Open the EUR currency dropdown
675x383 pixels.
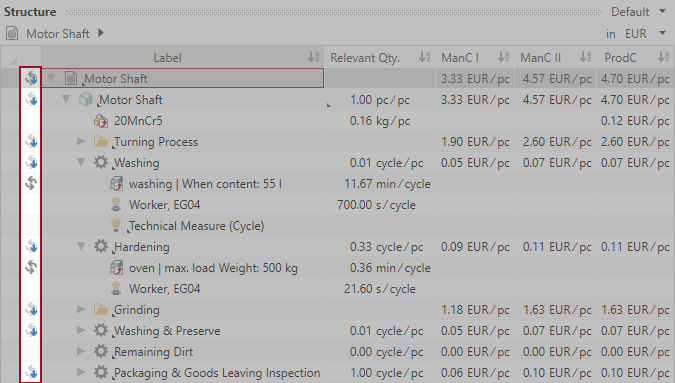pyautogui.click(x=643, y=34)
